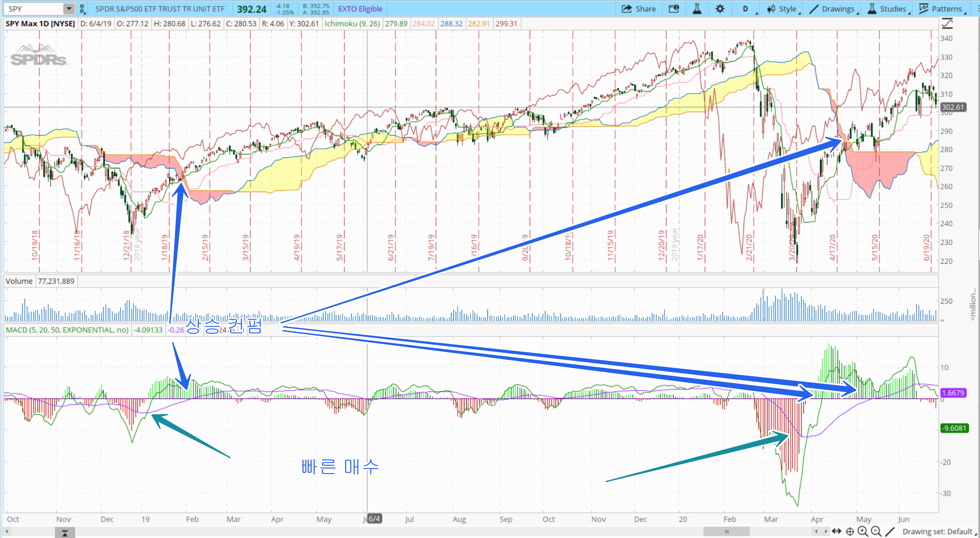Click the zoom out magnifier icon
This screenshot has width=980, height=538.
876,531
